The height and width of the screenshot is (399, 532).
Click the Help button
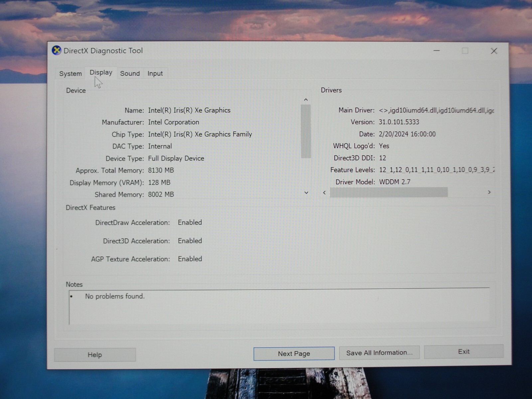click(95, 355)
